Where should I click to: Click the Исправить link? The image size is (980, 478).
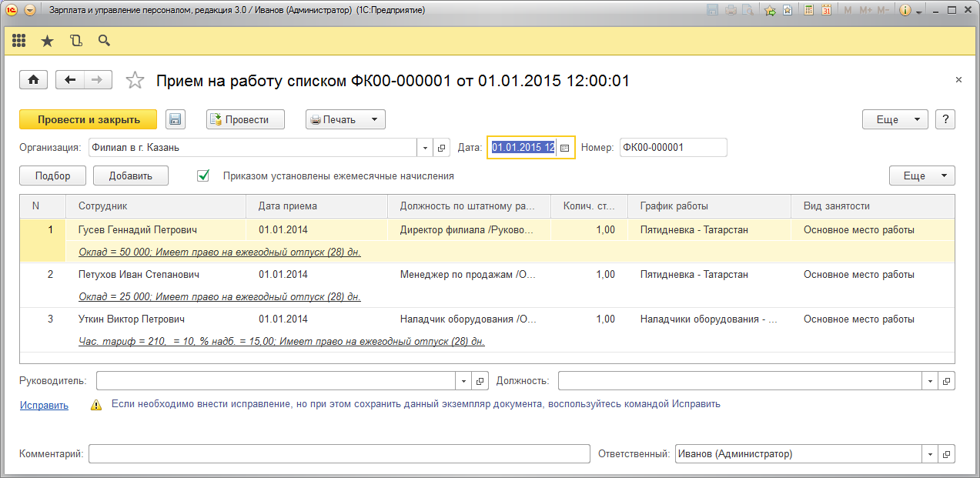pos(44,405)
